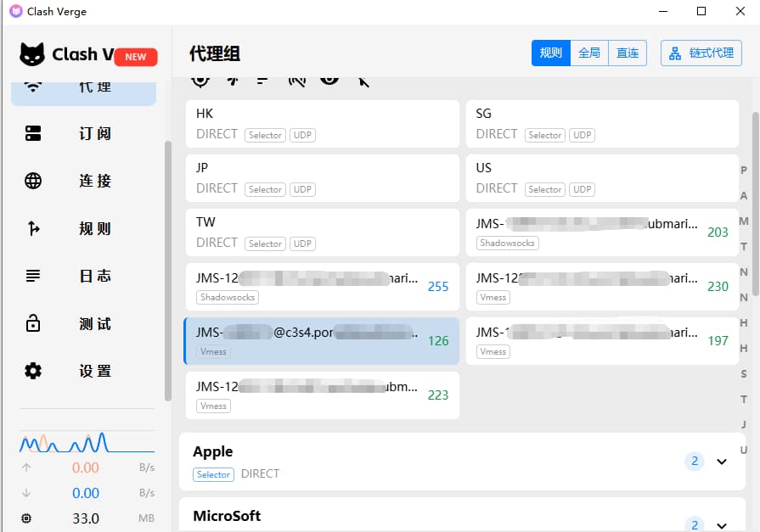Image resolution: width=760 pixels, height=532 pixels.
Task: Click the Apple group title
Action: tap(213, 451)
